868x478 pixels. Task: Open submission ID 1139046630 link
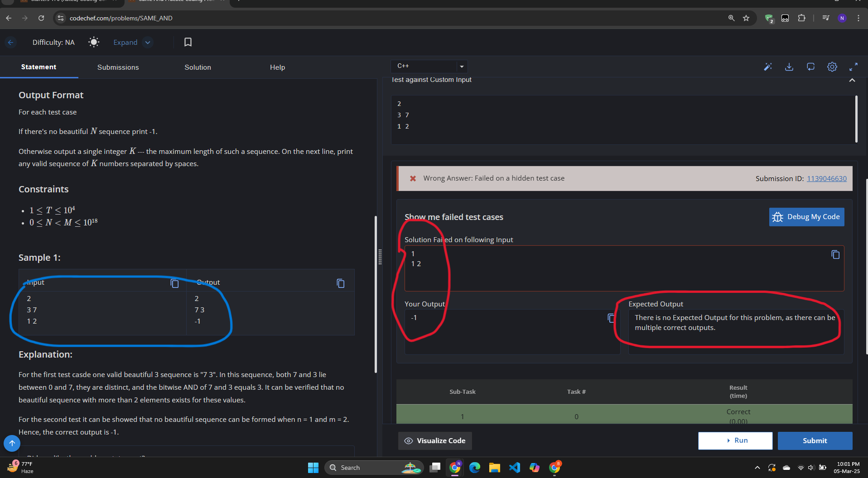[826, 178]
